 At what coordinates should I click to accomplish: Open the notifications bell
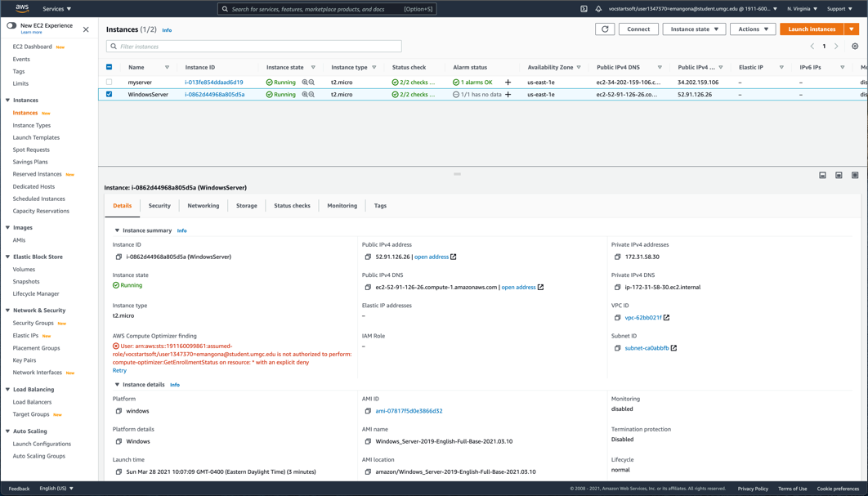point(598,9)
